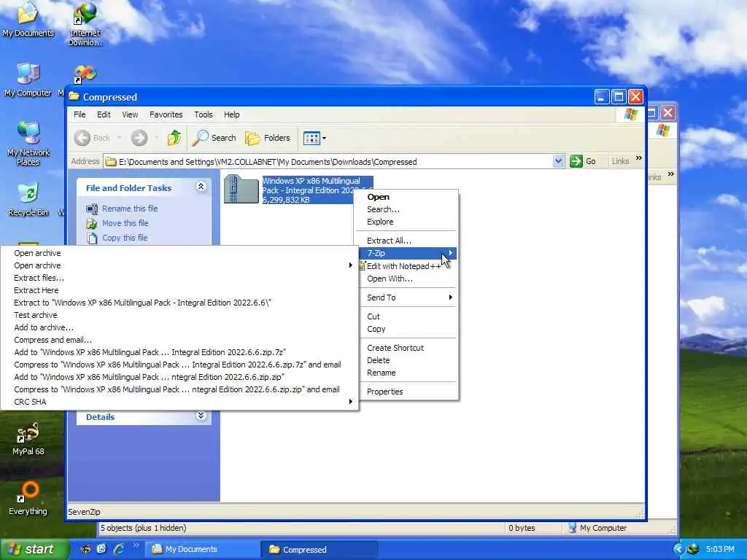This screenshot has width=747, height=560.
Task: Open the address bar dropdown arrow
Action: pyautogui.click(x=558, y=161)
